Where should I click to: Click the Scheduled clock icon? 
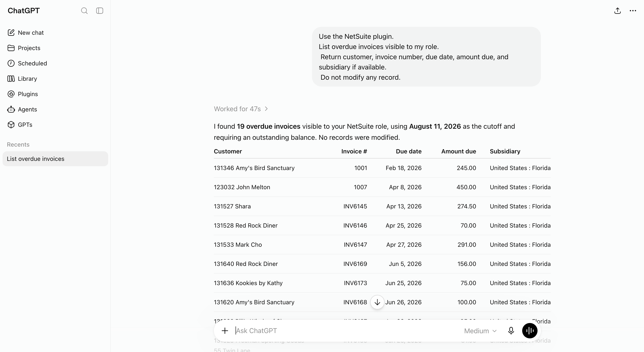(11, 63)
